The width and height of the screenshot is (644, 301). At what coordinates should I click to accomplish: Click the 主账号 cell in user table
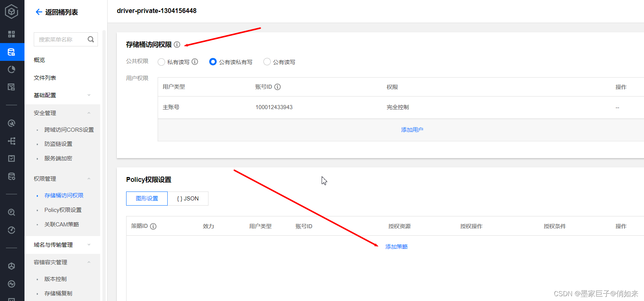point(171,107)
